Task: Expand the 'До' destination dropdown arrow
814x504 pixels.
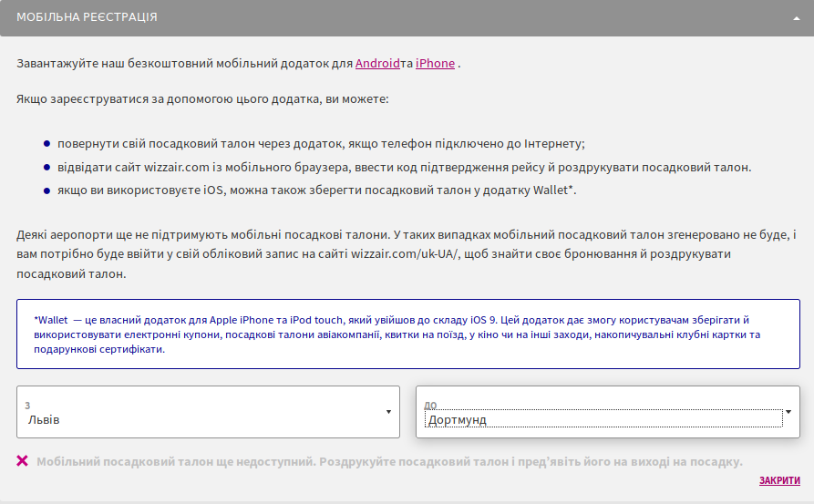Action: click(789, 412)
